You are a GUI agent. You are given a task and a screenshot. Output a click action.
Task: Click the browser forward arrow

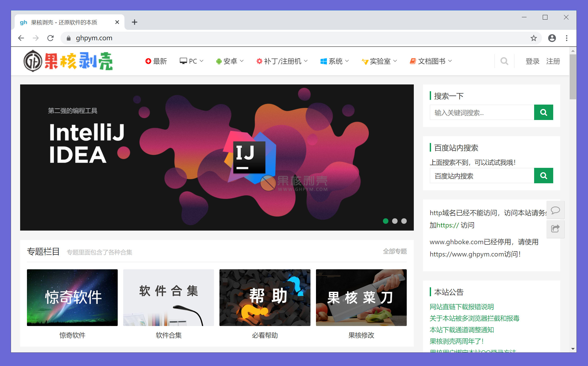click(36, 38)
